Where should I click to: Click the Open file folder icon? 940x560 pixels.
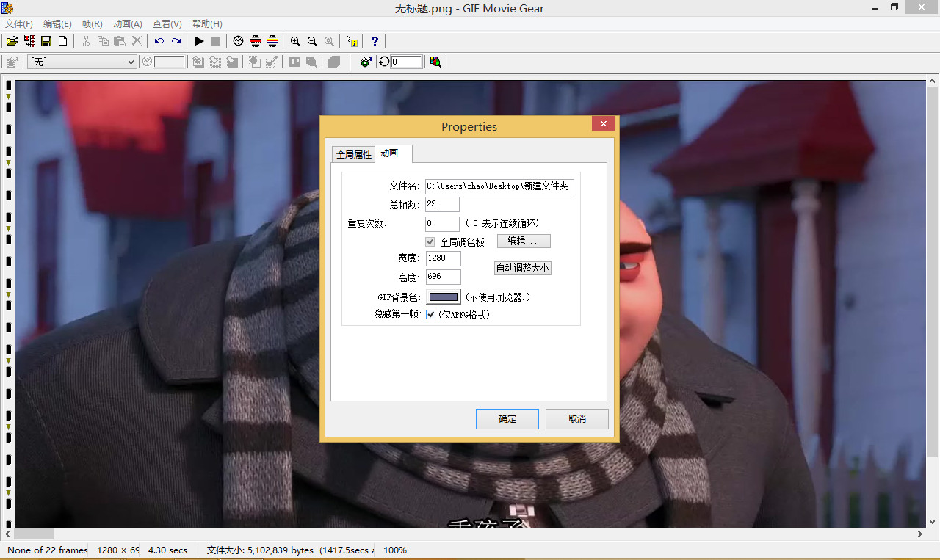12,41
